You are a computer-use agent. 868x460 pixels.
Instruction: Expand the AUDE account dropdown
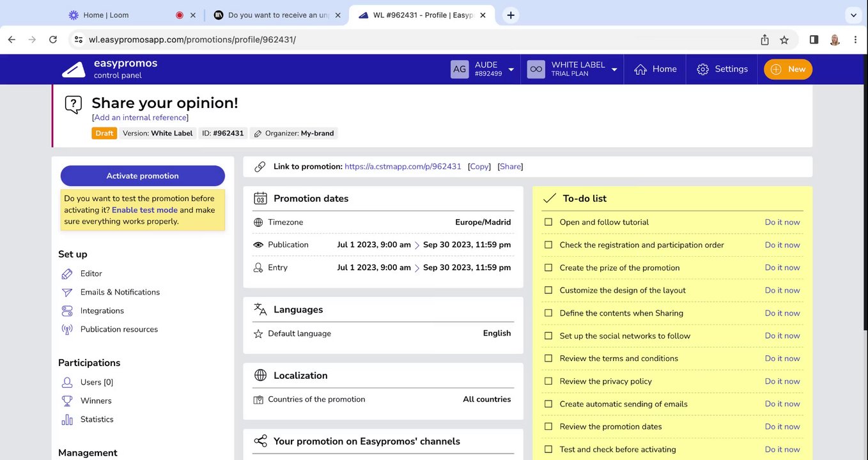(x=511, y=70)
